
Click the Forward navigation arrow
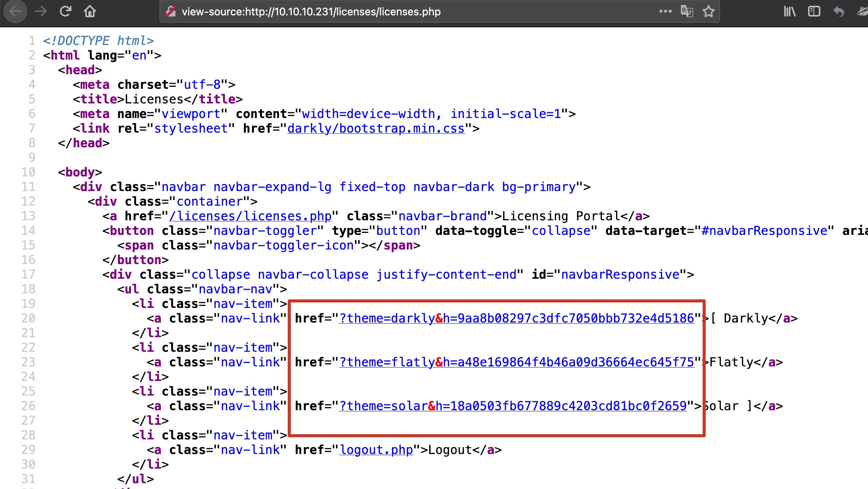(40, 12)
